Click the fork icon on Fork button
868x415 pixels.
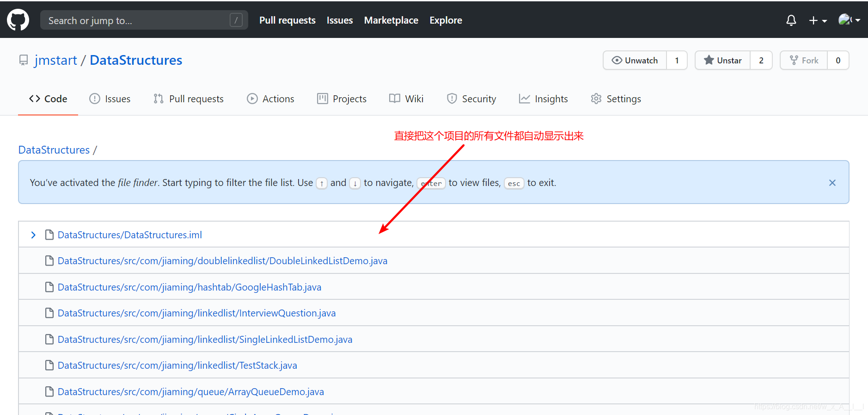point(794,60)
